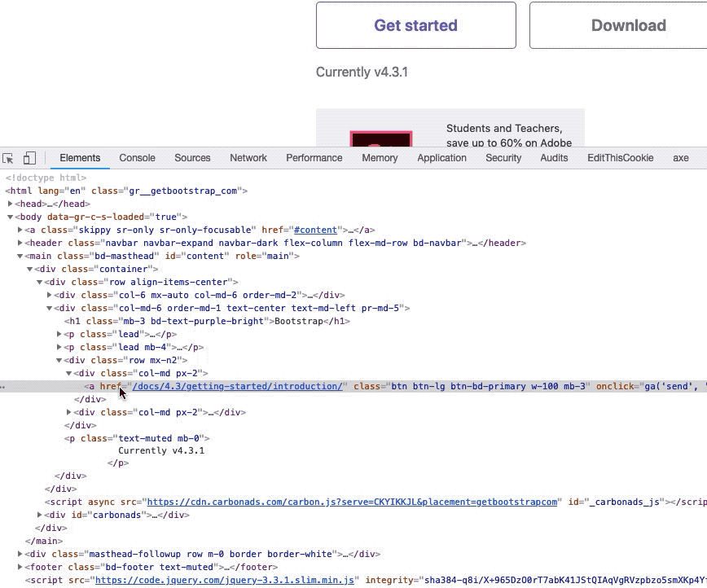Switch to the axe accessibility tab
The image size is (707, 588).
tap(680, 158)
